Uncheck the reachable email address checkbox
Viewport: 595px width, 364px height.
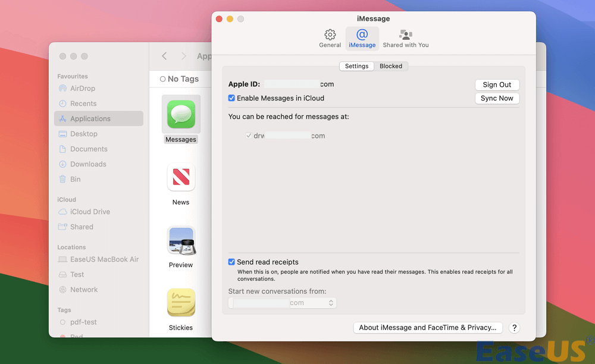249,136
